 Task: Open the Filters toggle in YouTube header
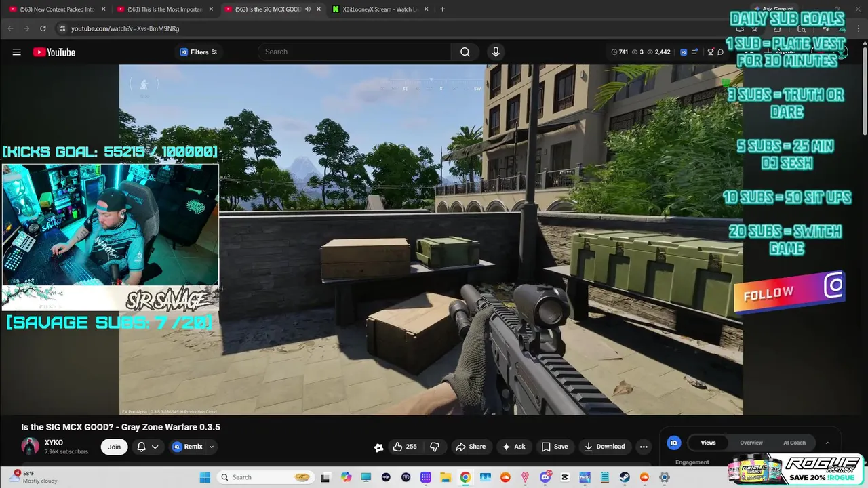point(199,52)
